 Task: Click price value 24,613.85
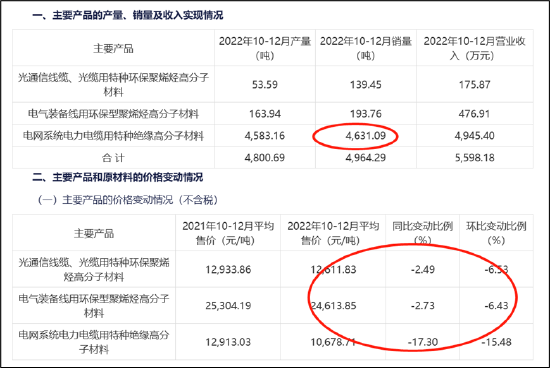coord(333,306)
